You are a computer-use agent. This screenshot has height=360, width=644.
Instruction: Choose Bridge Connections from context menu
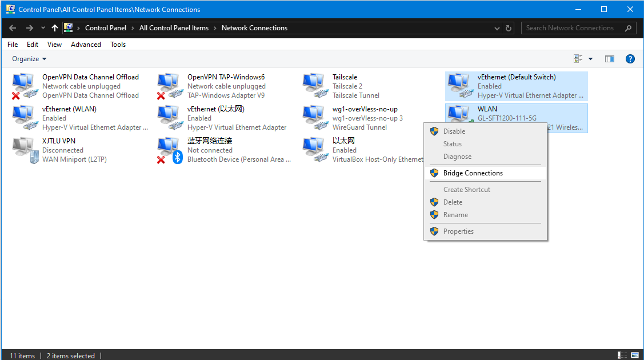coord(486,173)
